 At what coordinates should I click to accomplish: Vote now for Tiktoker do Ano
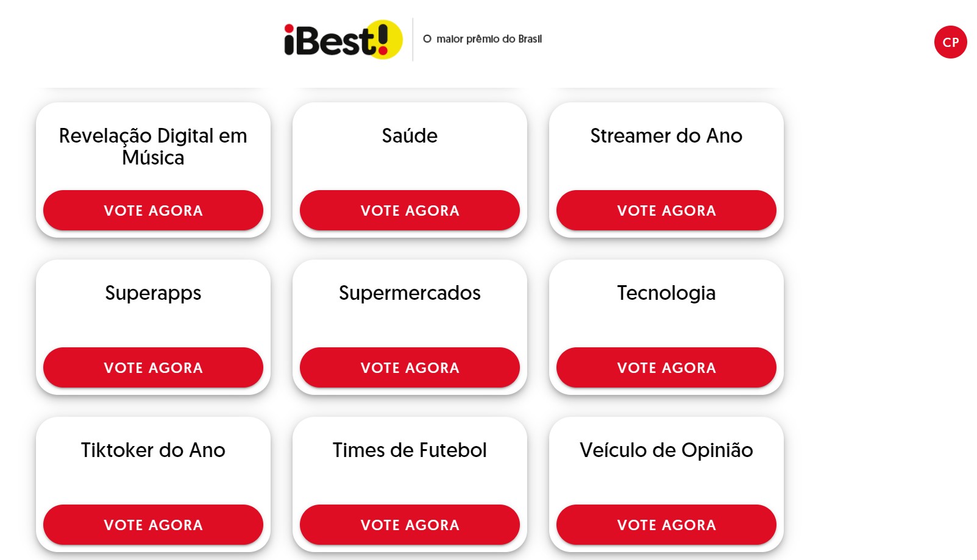point(152,525)
